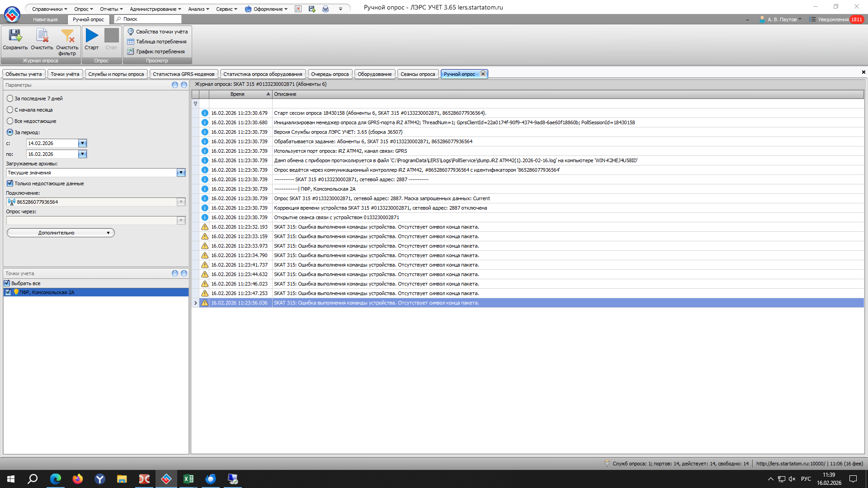
Task: Open Уведомления notifications list
Action: click(833, 19)
